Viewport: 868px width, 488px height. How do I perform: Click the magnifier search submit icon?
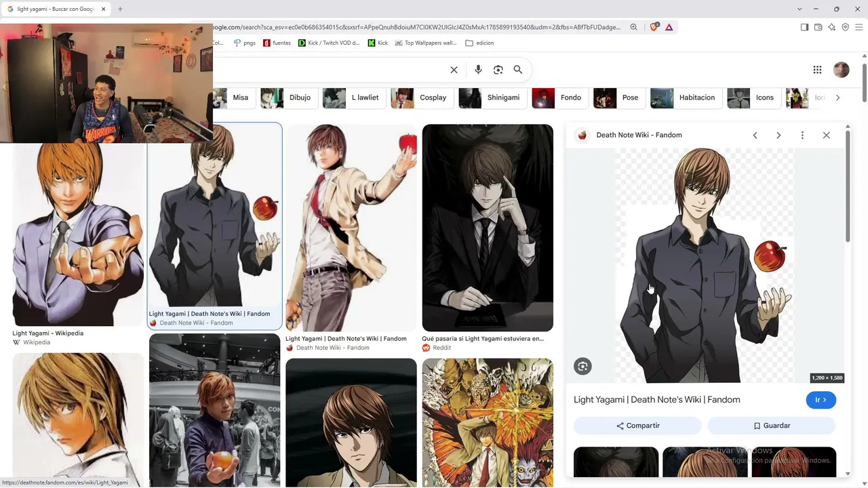coord(518,70)
